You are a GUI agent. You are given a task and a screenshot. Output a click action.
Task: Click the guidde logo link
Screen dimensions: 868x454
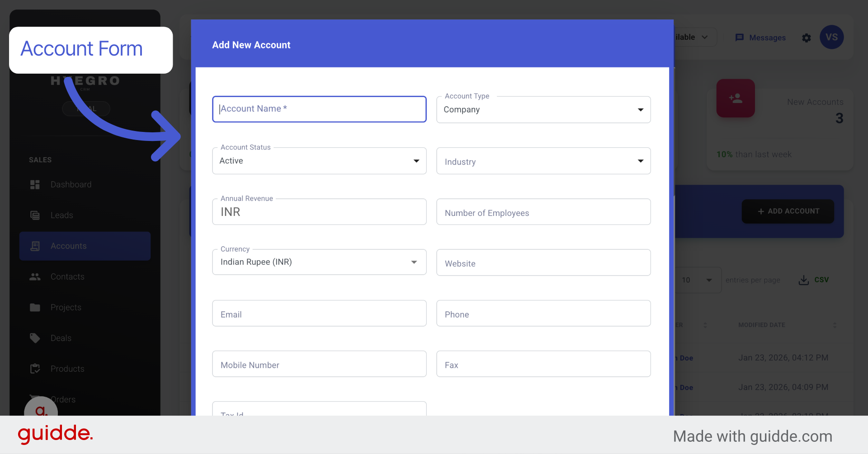(x=55, y=434)
